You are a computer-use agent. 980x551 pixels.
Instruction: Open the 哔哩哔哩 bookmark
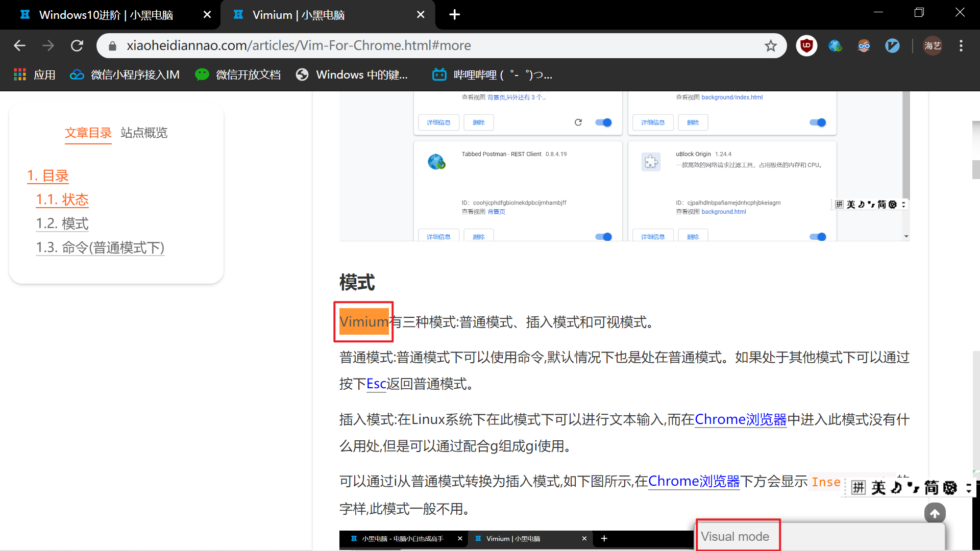tap(492, 75)
